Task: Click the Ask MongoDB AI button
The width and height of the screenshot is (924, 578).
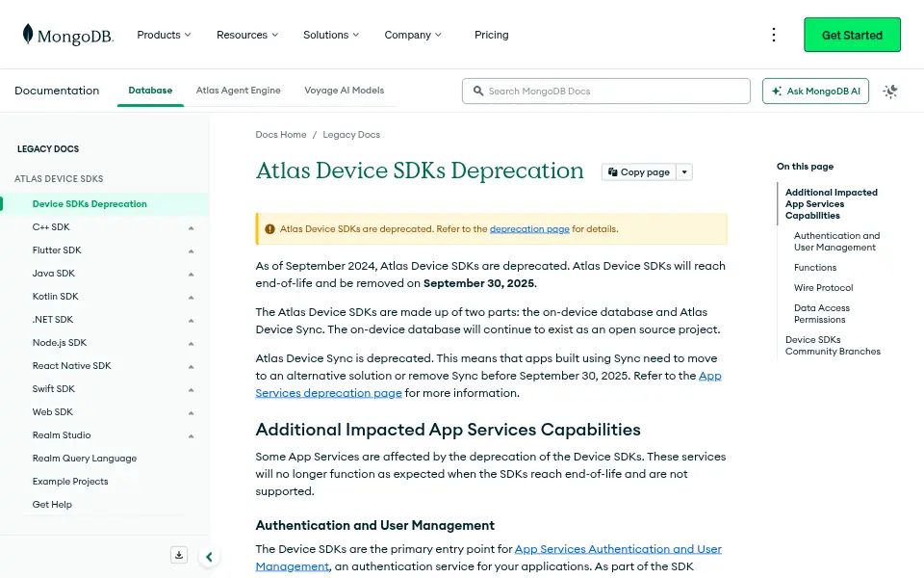Action: point(815,92)
